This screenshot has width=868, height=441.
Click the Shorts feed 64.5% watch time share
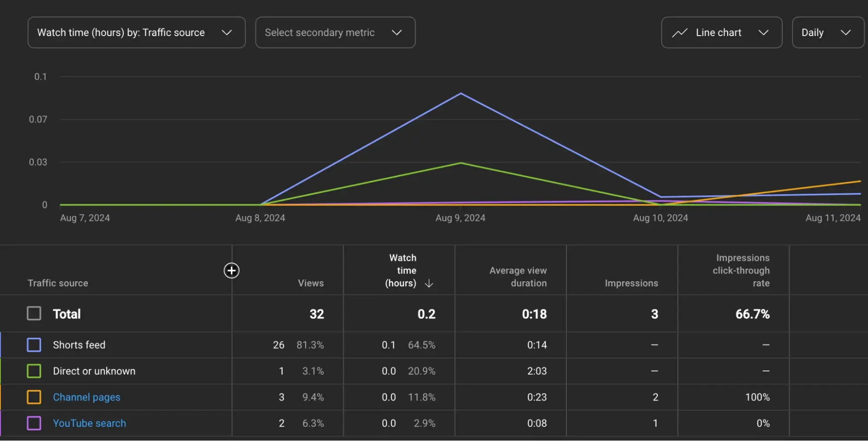tap(422, 345)
